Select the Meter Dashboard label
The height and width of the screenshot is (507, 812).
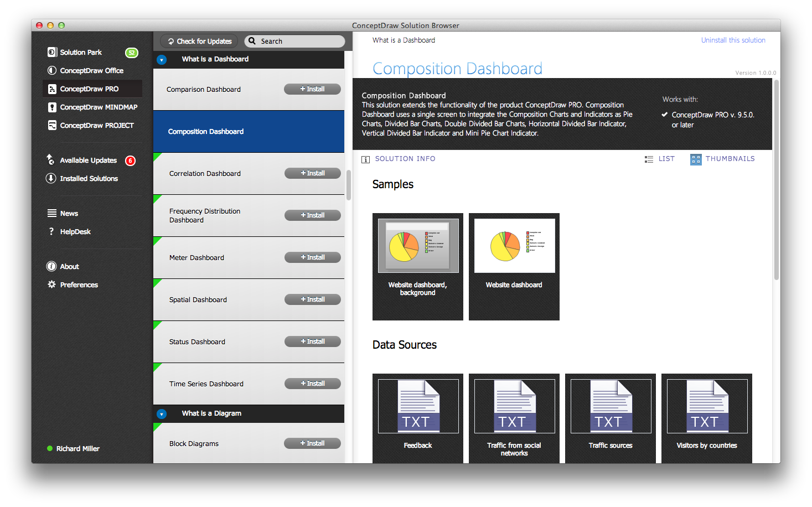(196, 258)
